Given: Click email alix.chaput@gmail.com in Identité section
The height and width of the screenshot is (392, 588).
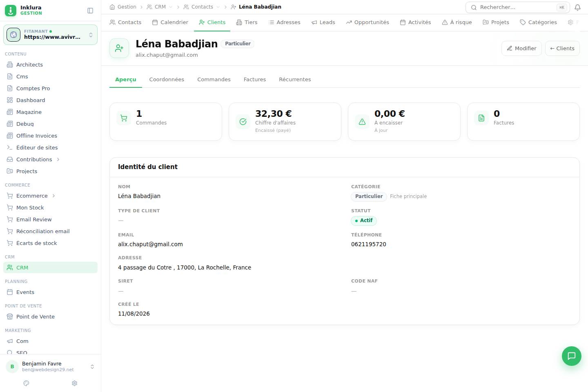Looking at the screenshot, I should point(150,244).
